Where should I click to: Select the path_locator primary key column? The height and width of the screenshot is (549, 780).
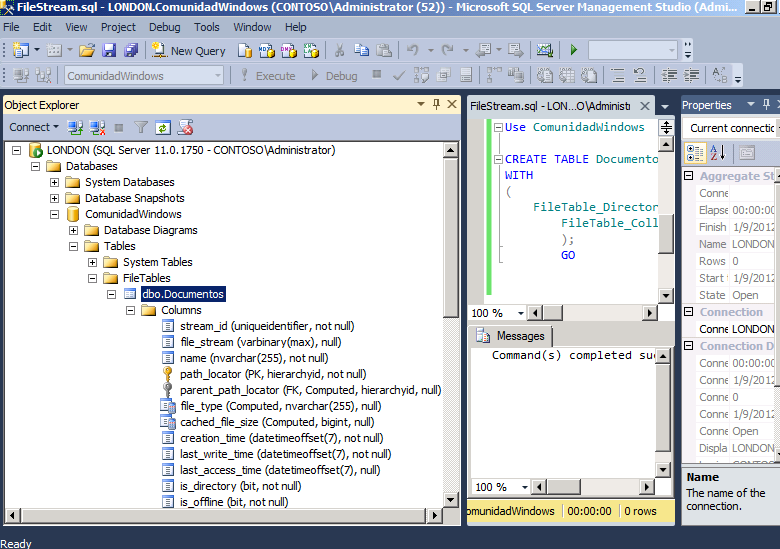(x=273, y=374)
